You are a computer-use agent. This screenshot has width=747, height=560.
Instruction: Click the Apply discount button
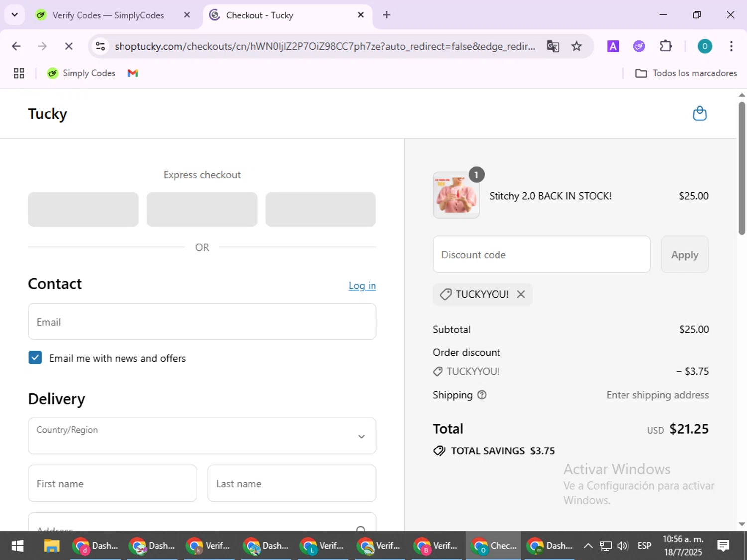click(x=685, y=254)
